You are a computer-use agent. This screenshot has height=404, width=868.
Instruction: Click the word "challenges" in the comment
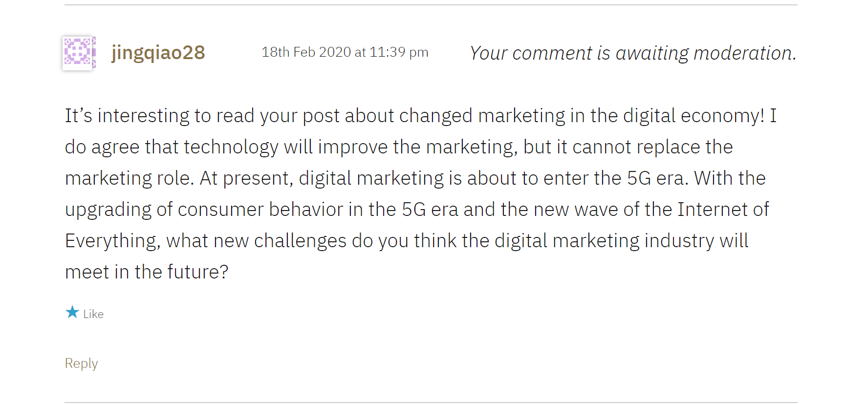(x=300, y=241)
